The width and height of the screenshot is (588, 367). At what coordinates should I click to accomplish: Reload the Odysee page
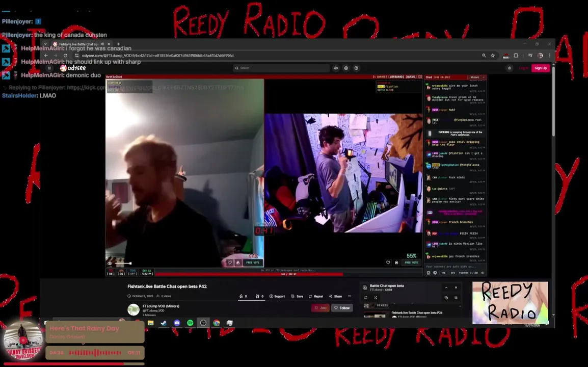pos(65,56)
